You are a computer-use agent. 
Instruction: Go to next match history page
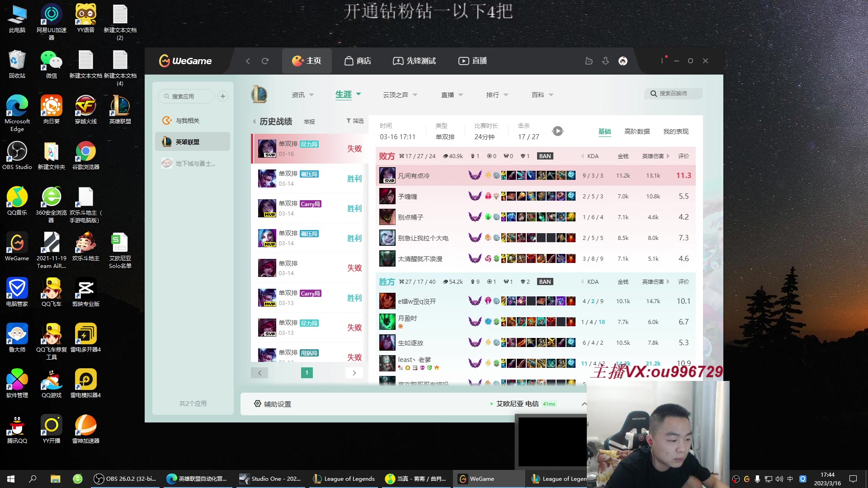(354, 373)
